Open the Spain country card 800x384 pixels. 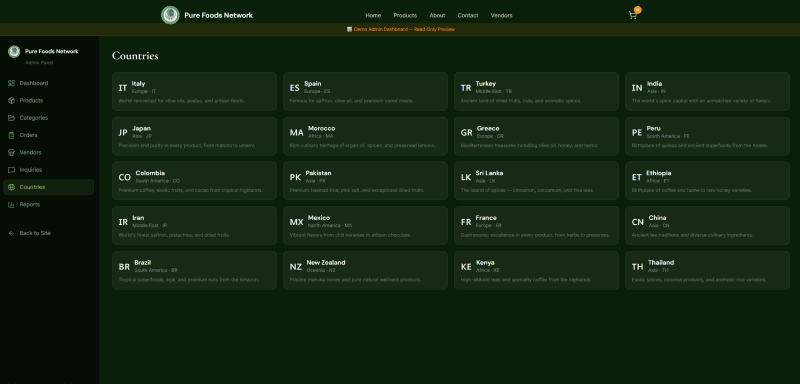pos(365,91)
